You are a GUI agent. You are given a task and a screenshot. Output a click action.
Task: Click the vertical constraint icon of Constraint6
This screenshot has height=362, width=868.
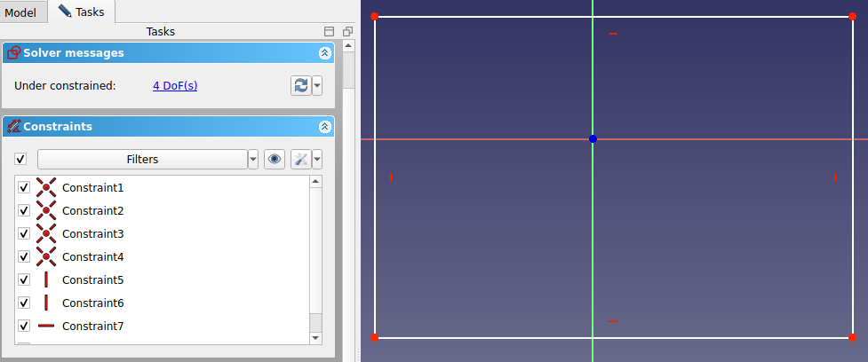[x=46, y=303]
